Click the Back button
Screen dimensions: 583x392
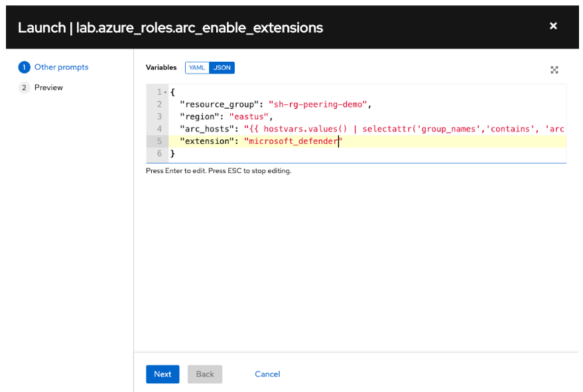205,374
